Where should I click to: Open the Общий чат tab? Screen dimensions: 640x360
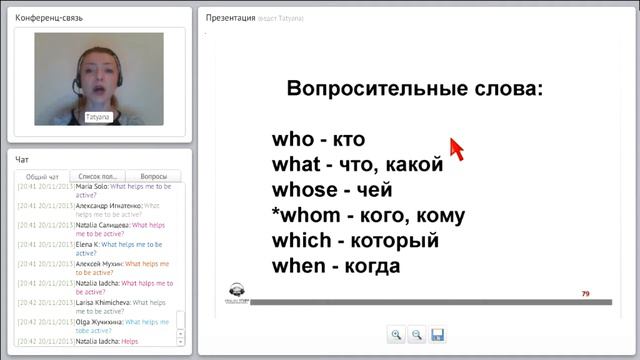pos(42,177)
